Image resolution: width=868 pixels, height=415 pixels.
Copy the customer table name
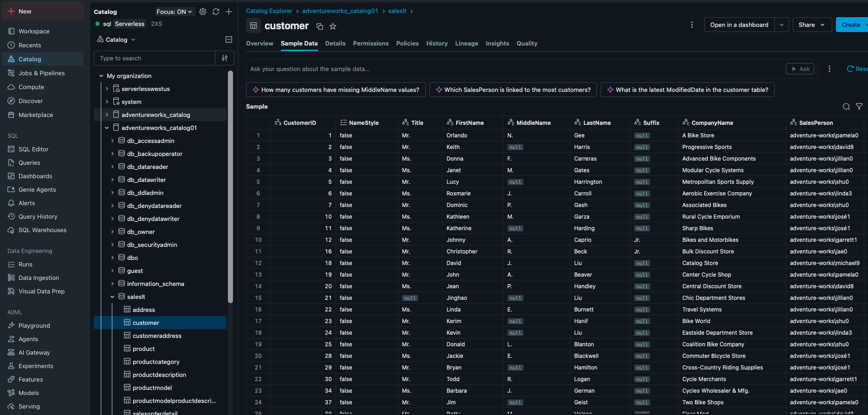[320, 26]
